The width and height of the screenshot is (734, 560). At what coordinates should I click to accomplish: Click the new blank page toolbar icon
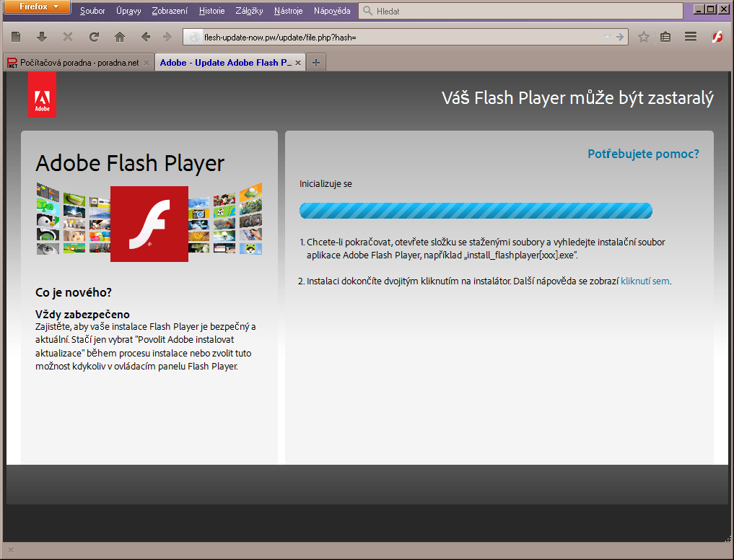[16, 37]
